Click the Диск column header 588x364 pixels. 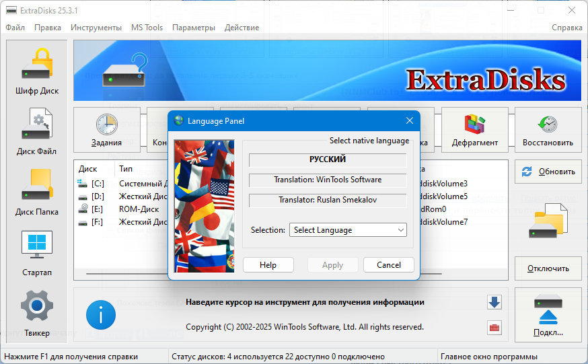point(87,169)
